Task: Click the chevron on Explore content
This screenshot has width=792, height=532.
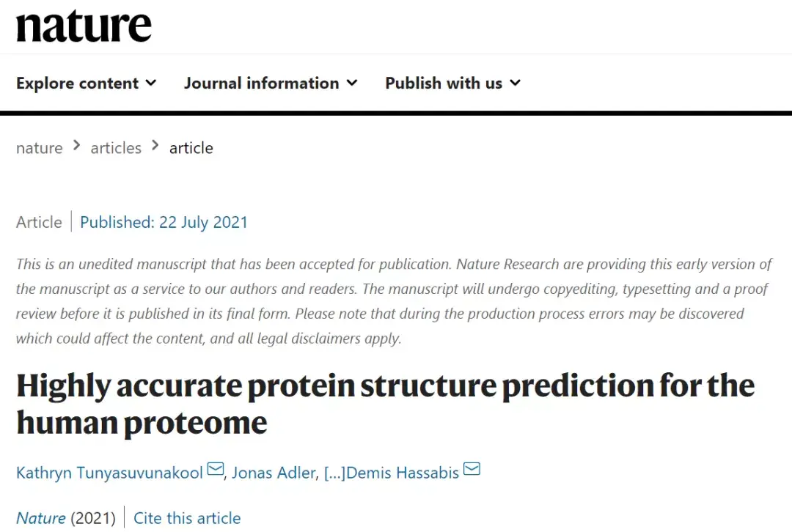Action: (x=152, y=83)
